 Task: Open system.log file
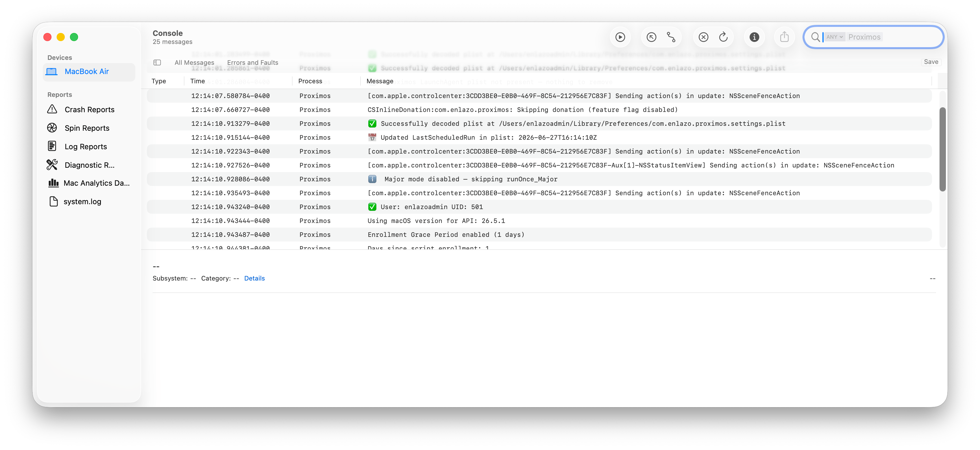(89, 201)
